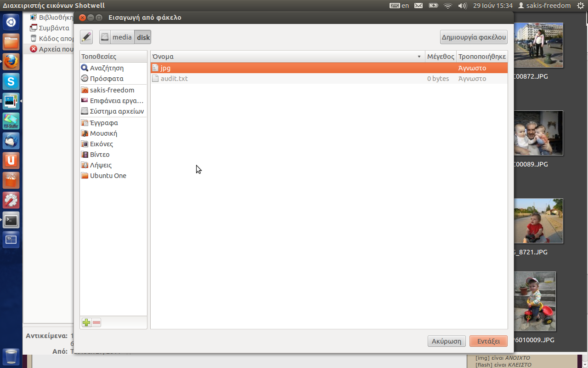Toggle the type-a-location pencil button
588x368 pixels.
(86, 37)
